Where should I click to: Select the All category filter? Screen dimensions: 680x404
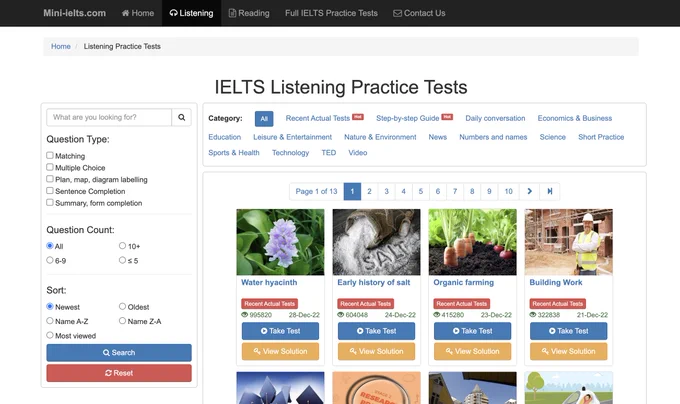[x=264, y=118]
